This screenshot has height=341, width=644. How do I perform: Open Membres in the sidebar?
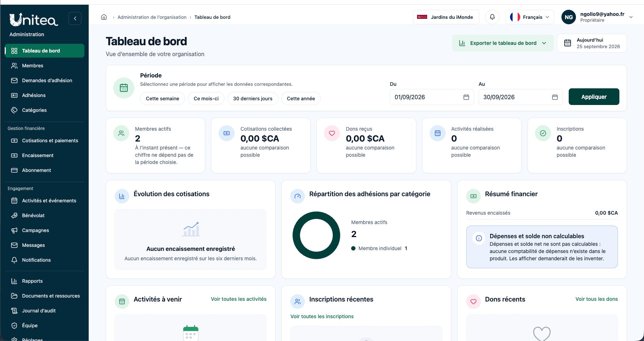point(45,66)
